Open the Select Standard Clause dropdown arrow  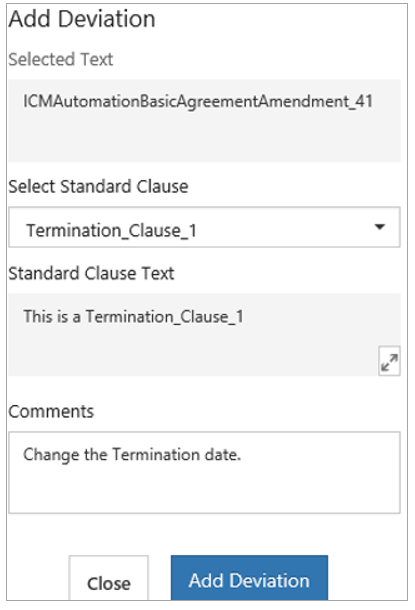[x=380, y=227]
